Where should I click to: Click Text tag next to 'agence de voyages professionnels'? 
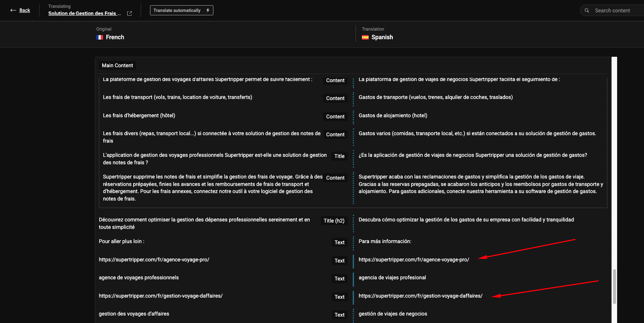pos(340,279)
